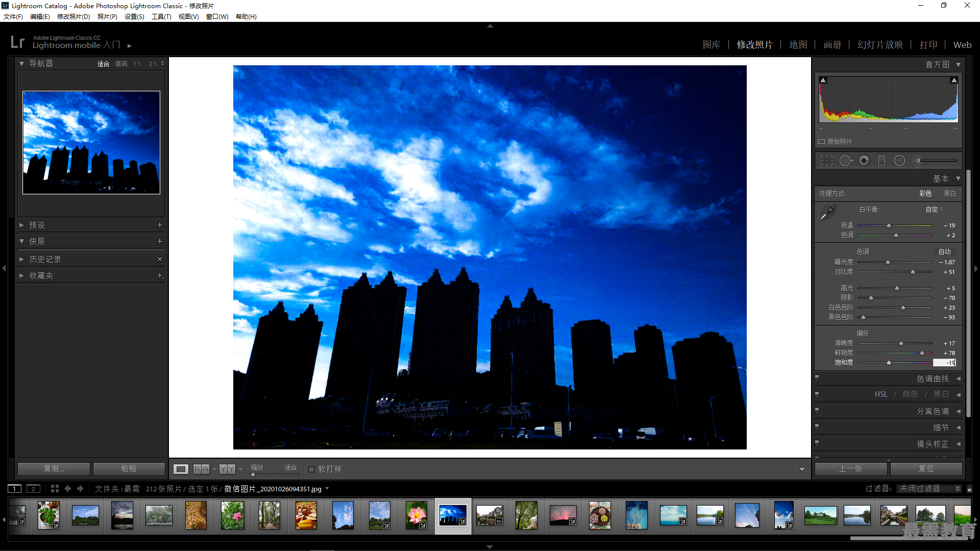Open Lightroom mobile identity plate arrow

click(x=130, y=46)
